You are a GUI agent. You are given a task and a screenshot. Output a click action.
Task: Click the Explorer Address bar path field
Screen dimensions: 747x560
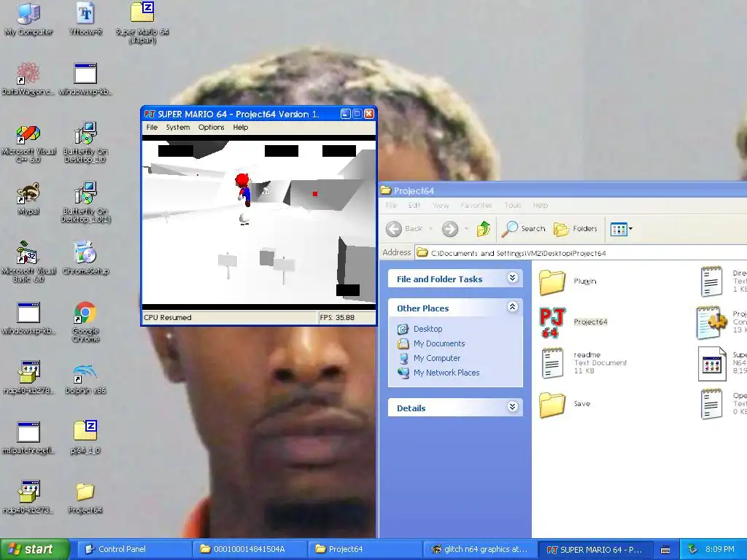coord(581,253)
